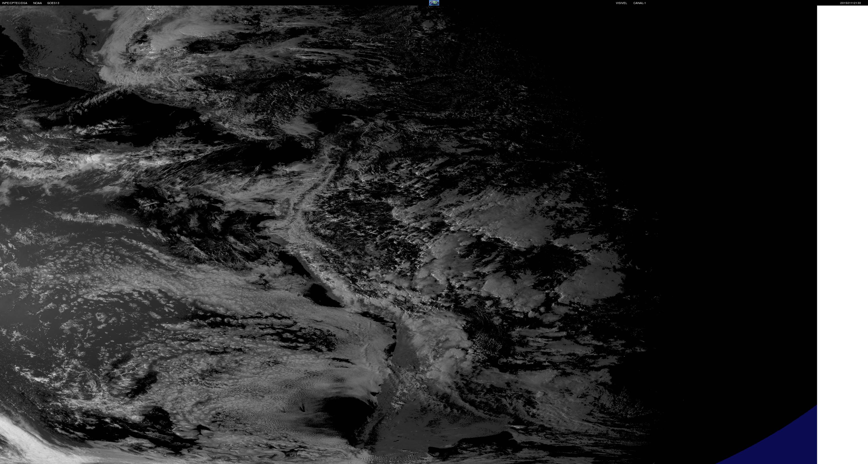Click the 201501112130 timestamp

(850, 3)
